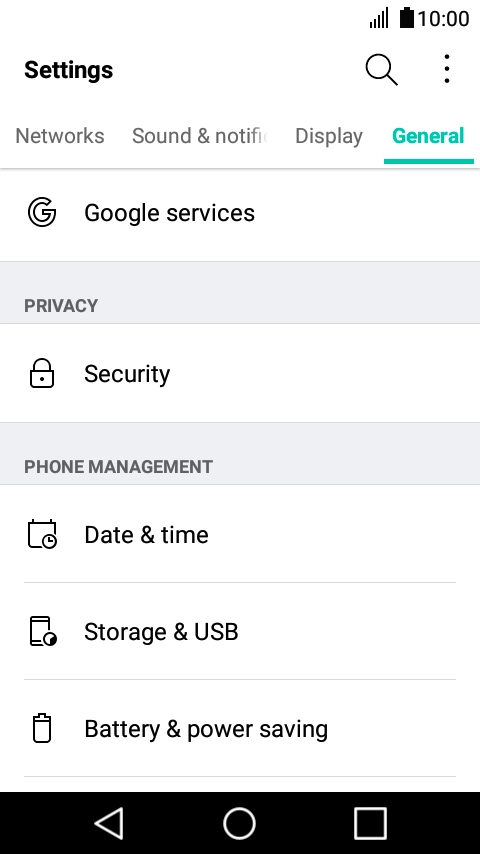Screen dimensions: 480x854
Task: Tap the Storage & USB phone icon
Action: [x=42, y=631]
